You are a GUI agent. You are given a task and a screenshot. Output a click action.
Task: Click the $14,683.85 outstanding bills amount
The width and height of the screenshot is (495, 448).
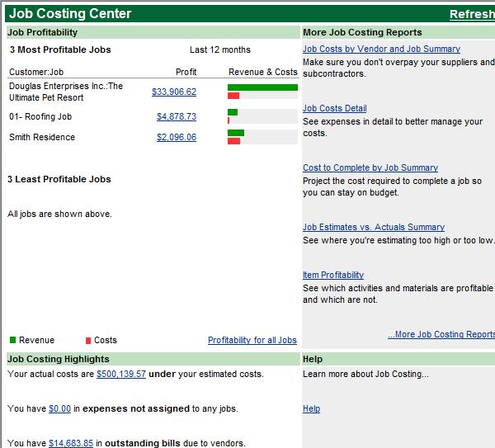coord(71,443)
